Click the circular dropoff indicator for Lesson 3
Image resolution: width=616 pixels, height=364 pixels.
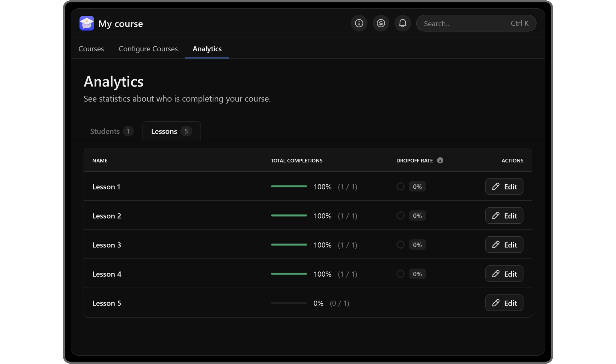(x=400, y=245)
